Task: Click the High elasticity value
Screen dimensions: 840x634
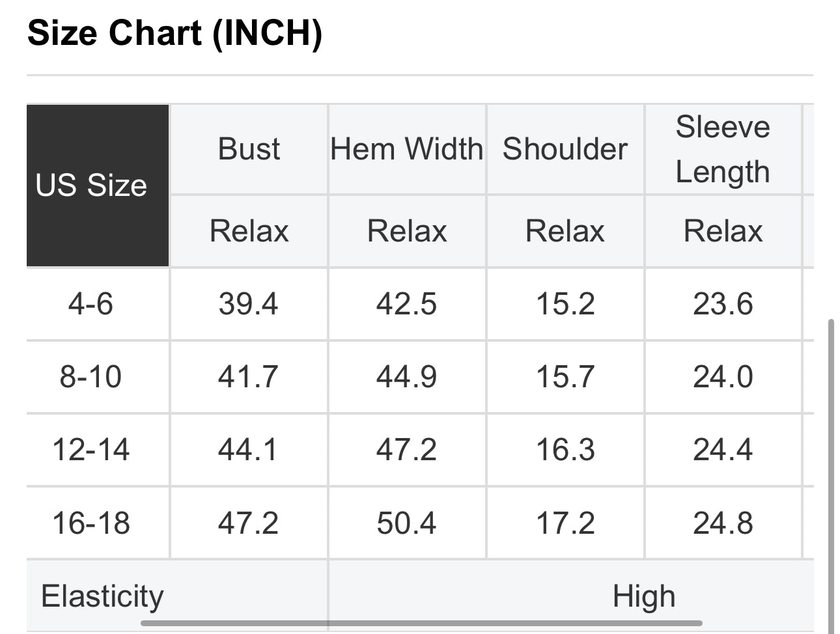Action: point(643,596)
